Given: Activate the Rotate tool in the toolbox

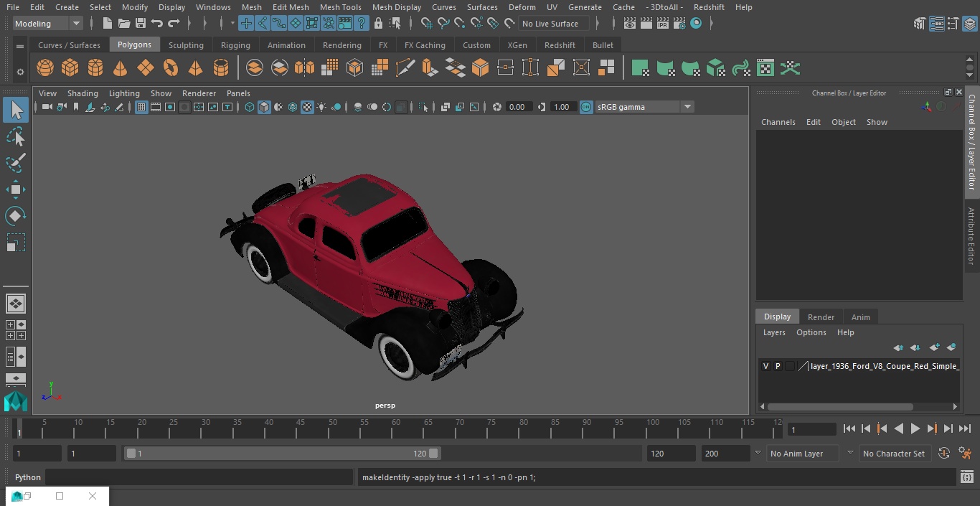Looking at the screenshot, I should tap(15, 216).
